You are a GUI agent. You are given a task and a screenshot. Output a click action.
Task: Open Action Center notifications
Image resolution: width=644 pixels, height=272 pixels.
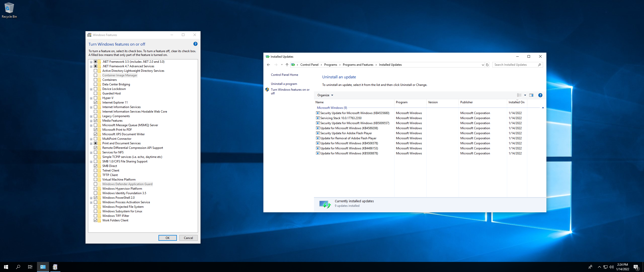(636, 267)
